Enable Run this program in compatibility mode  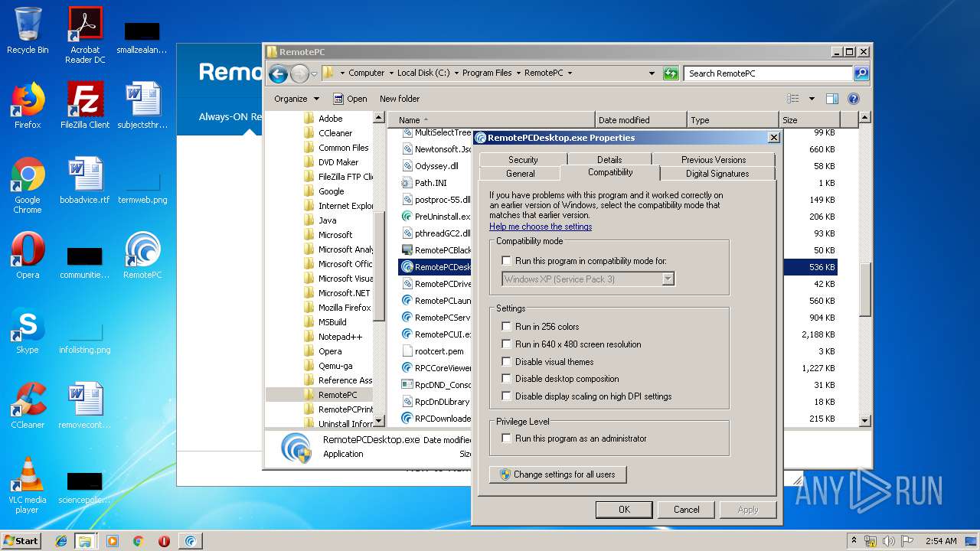tap(506, 261)
